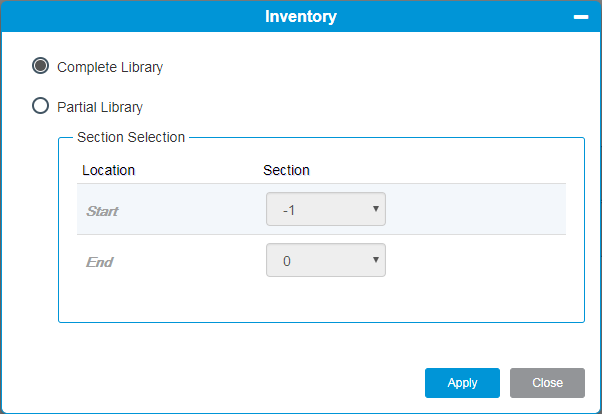The width and height of the screenshot is (602, 414).
Task: Minimize the Inventory dialog with the dash icon
Action: (x=580, y=17)
